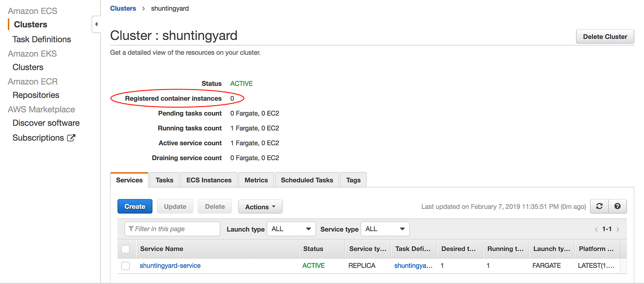This screenshot has width=644, height=284.
Task: Switch to the Services tab
Action: (x=129, y=180)
